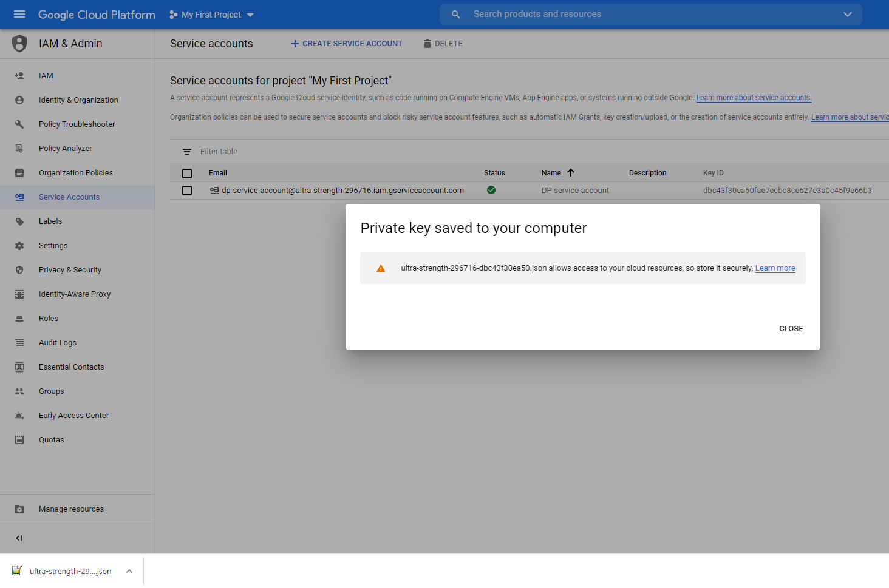Open the download item options chevron
This screenshot has height=588, width=889.
129,571
